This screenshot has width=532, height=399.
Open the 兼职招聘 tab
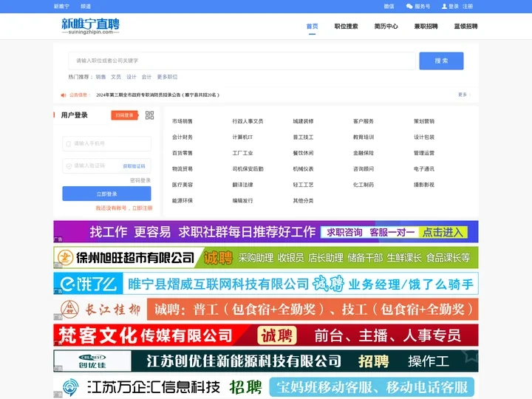(x=426, y=26)
